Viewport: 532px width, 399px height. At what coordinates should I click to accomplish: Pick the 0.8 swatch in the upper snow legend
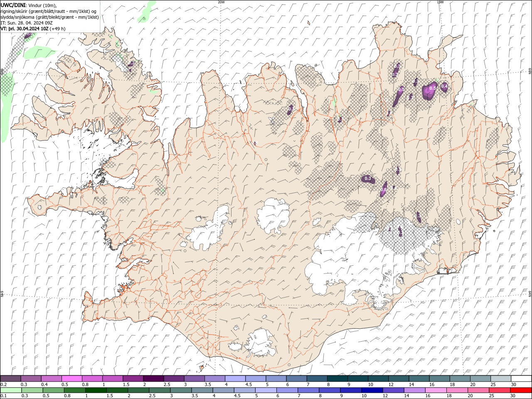[x=92, y=378]
